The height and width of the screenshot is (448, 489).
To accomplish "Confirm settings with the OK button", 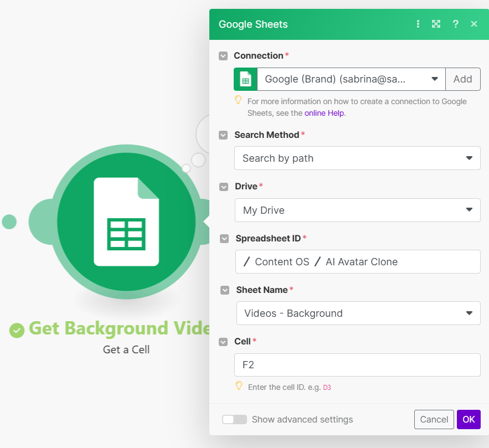I will pos(469,420).
